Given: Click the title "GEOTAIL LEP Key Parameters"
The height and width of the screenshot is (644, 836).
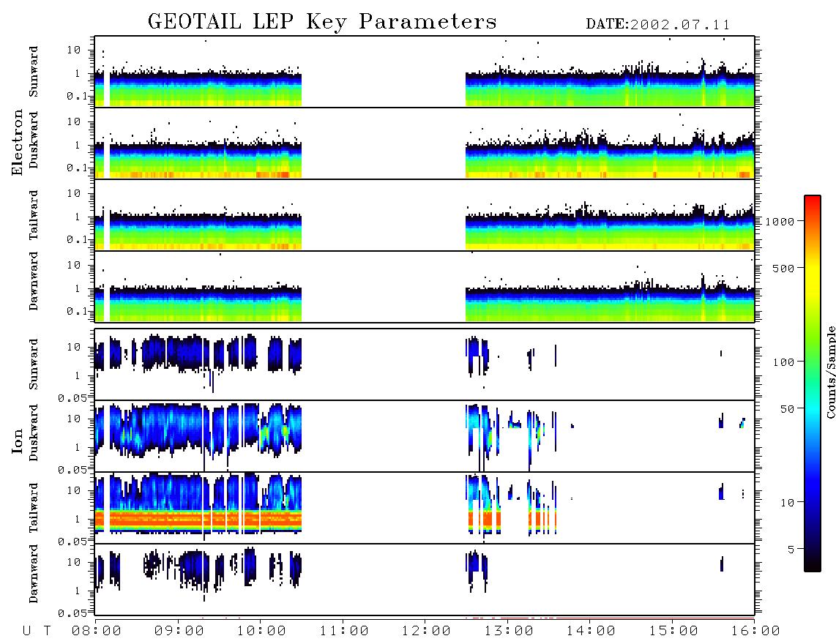Looking at the screenshot, I should coord(322,22).
